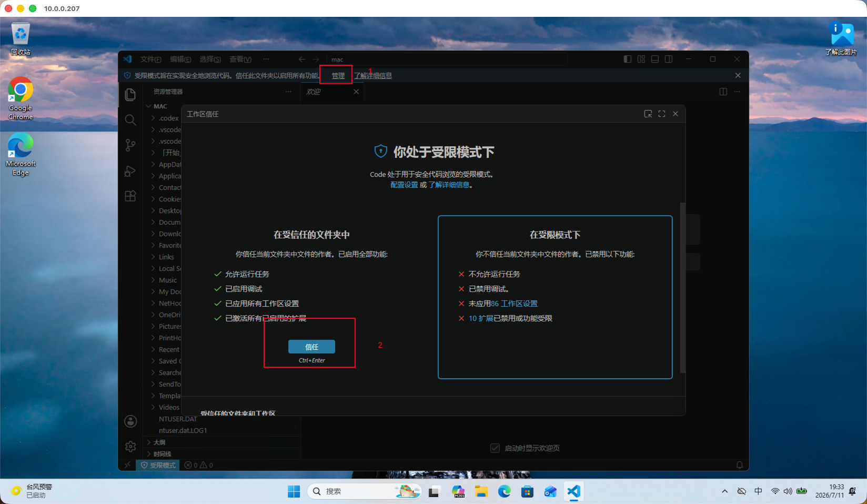Viewport: 867px width, 504px height.
Task: Open the Extensions view icon
Action: [x=130, y=196]
